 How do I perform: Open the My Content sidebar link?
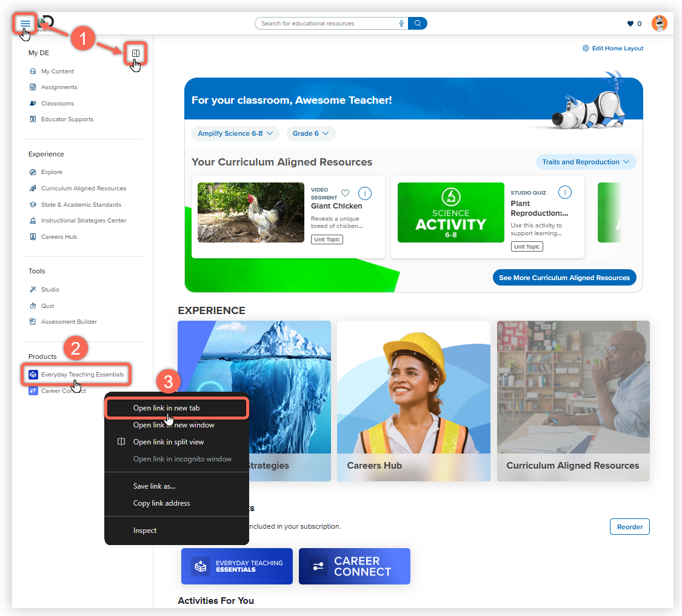click(x=58, y=72)
